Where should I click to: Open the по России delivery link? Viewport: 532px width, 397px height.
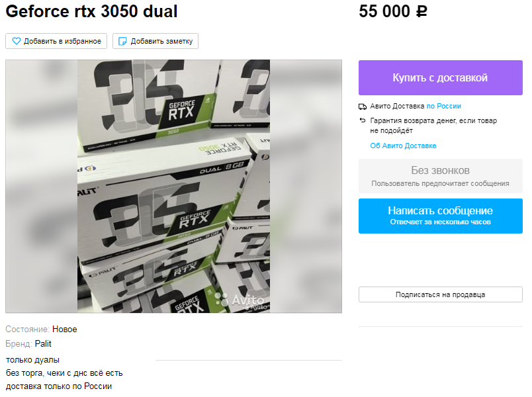coord(444,107)
